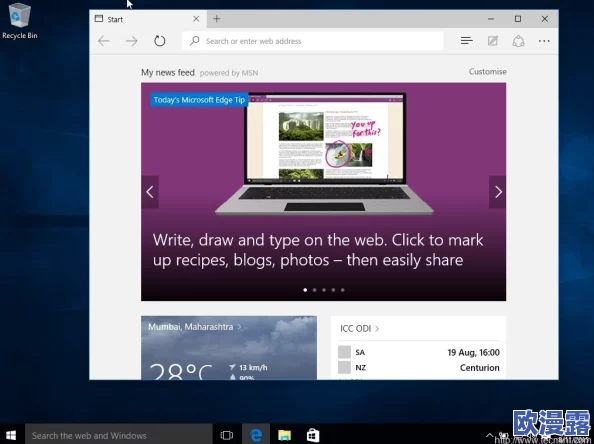
Task: Go back with the browser back arrow
Action: (x=103, y=41)
